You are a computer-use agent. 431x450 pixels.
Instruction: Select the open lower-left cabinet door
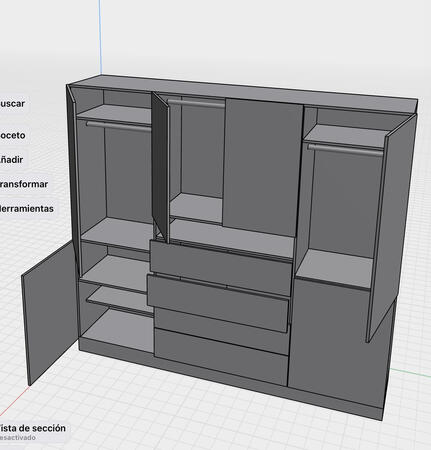50,313
